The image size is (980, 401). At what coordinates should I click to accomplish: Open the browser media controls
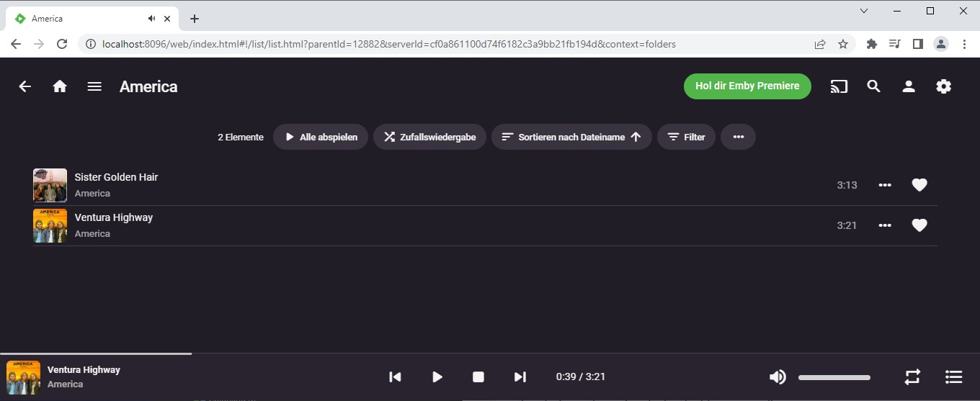pos(895,44)
